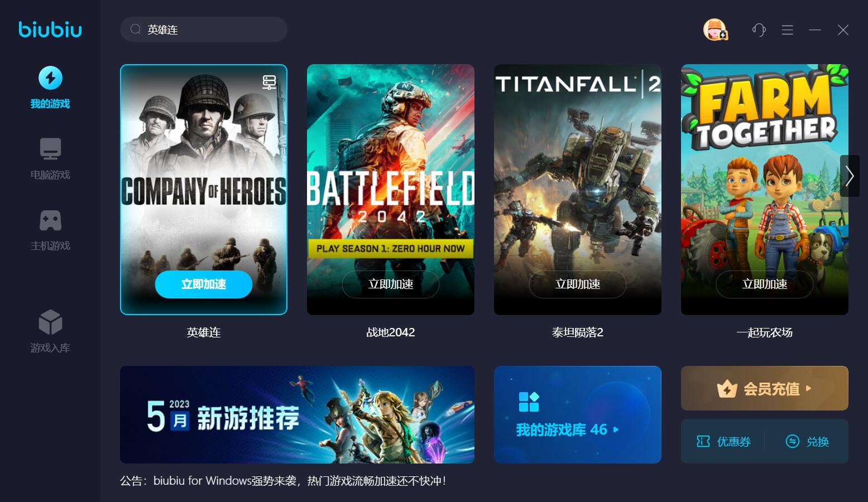868x502 pixels.
Task: Open the 我的游戏 lightning icon
Action: (50, 78)
